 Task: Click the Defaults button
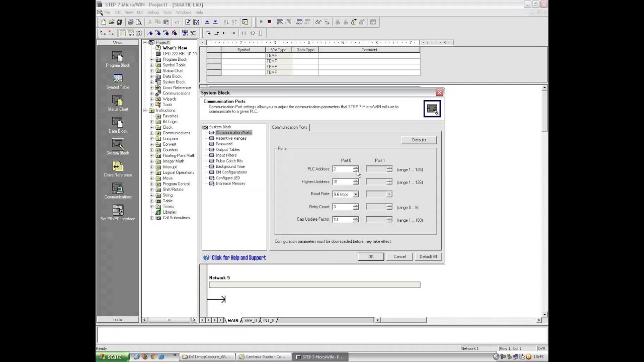(x=419, y=140)
